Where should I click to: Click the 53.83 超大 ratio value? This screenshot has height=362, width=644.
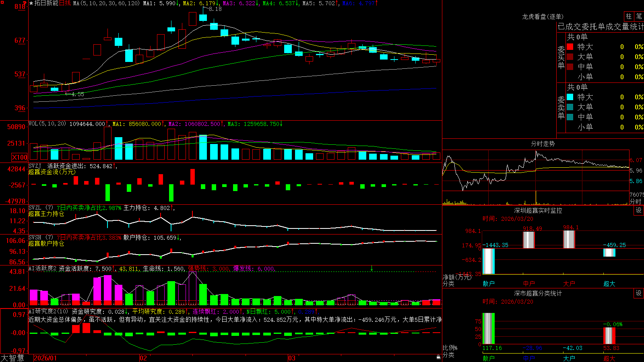611,348
